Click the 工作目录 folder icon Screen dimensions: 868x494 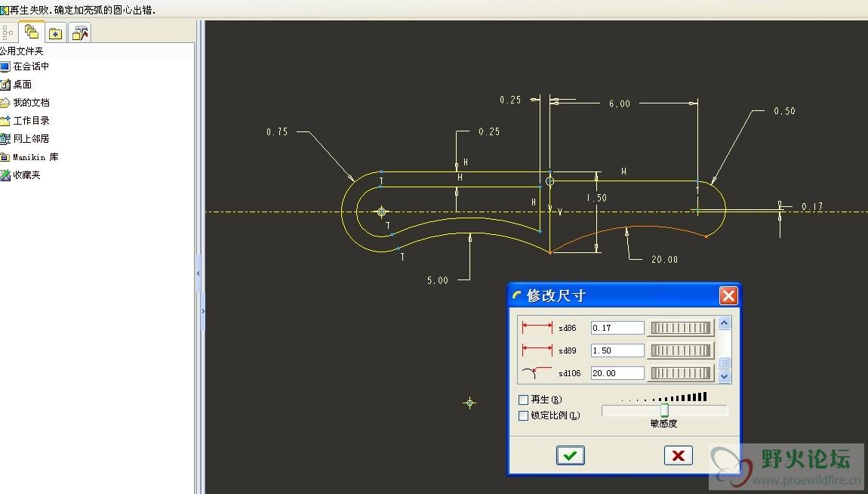click(x=5, y=121)
